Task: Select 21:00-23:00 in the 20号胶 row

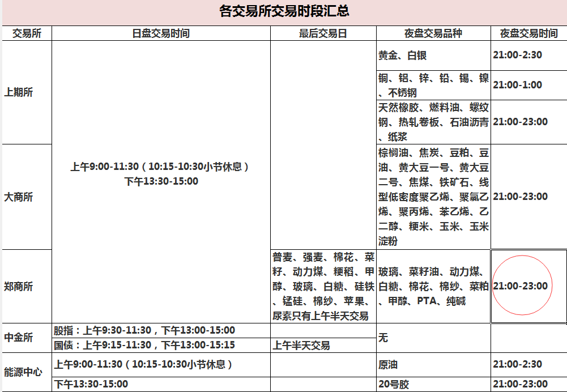Action: 528,384
